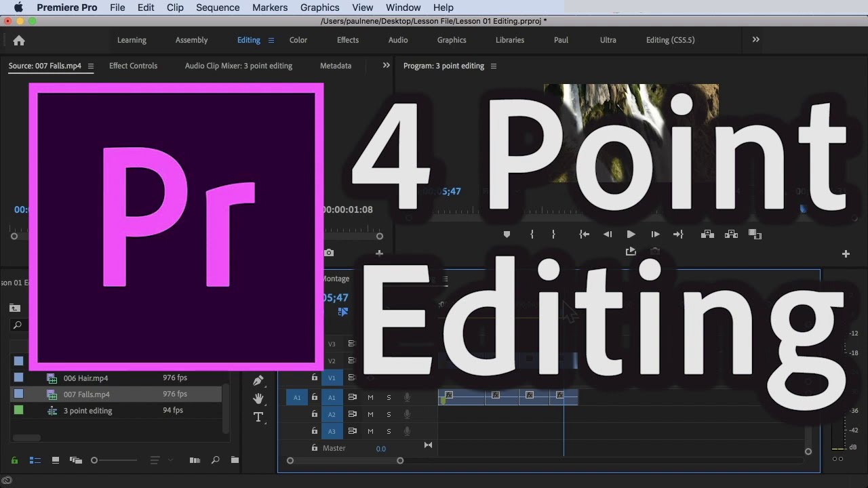The image size is (868, 488).
Task: Open the Program: 3 point editing panel menu
Action: click(494, 66)
